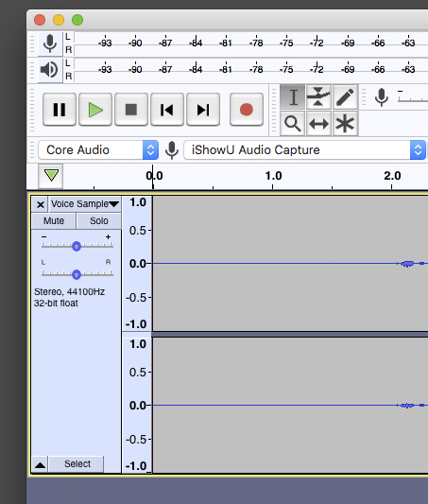Click the recording volume microphone icon in the mixer toolbar

pos(382,97)
